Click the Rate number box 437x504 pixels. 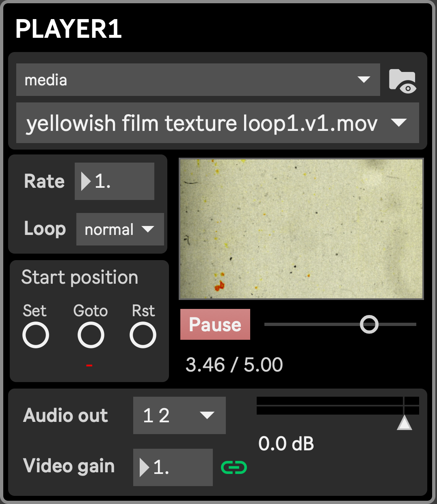115,181
